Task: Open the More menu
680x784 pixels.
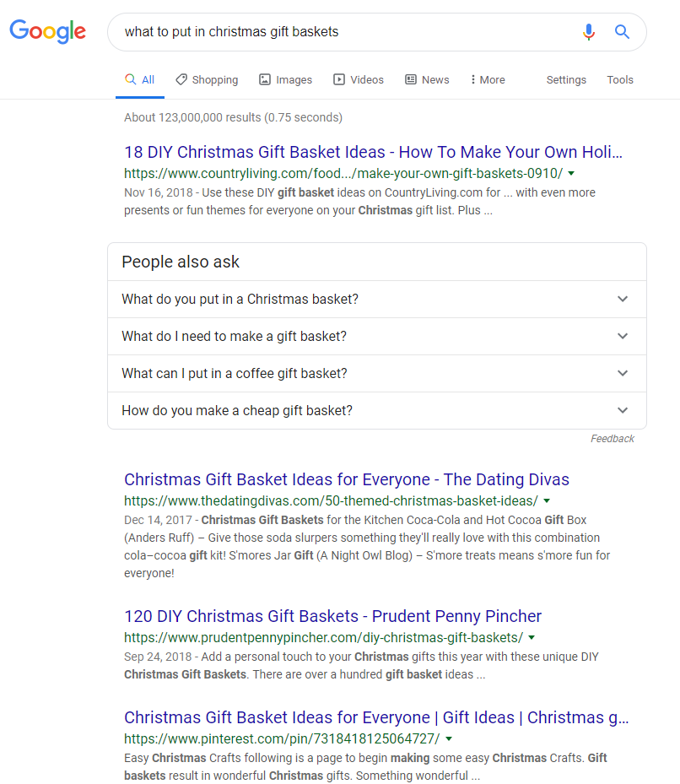Action: point(488,80)
